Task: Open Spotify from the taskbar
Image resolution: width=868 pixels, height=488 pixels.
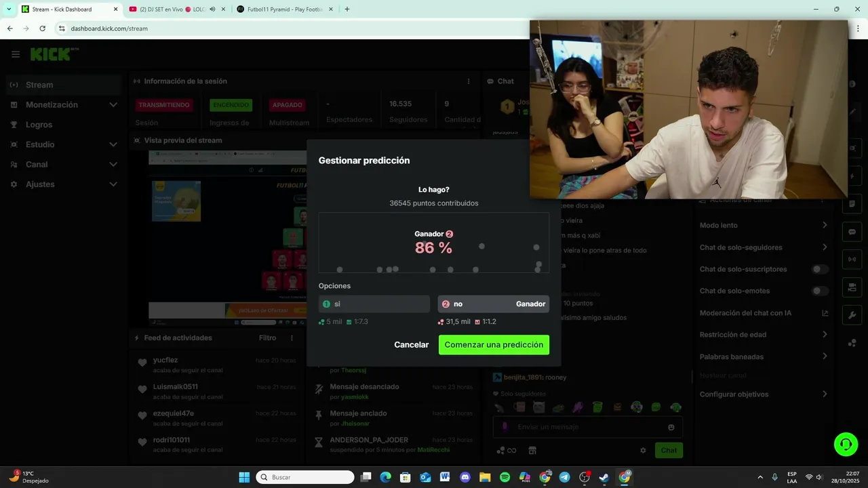Action: 505,477
